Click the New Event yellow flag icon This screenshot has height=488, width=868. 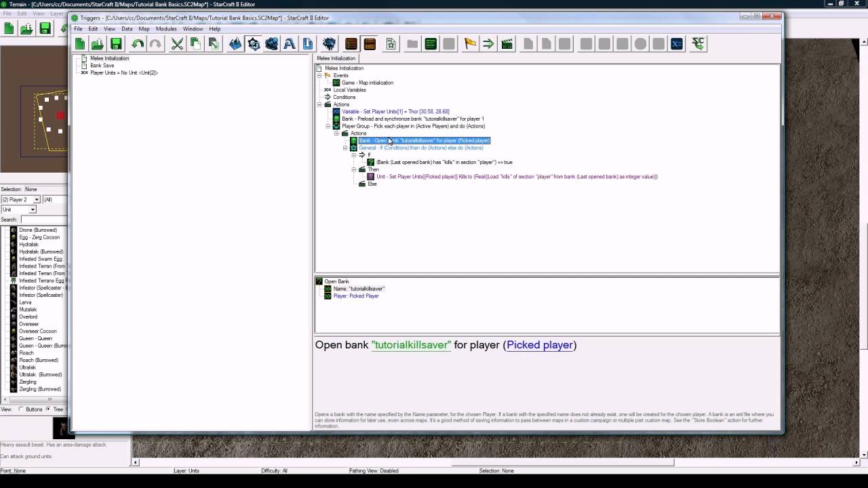(x=470, y=44)
